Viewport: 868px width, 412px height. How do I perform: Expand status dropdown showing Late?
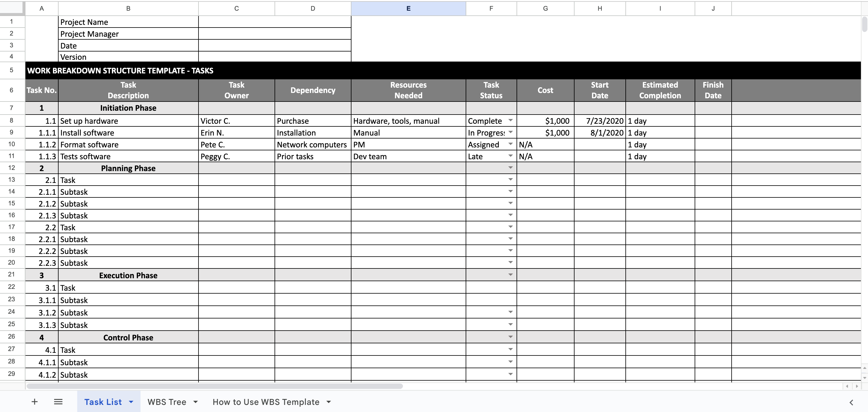[510, 156]
